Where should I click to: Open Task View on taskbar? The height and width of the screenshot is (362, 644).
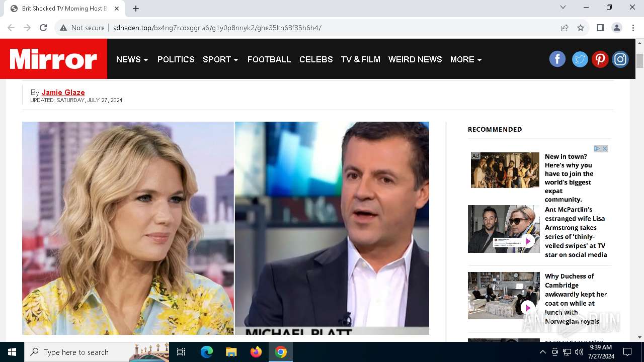(181, 352)
